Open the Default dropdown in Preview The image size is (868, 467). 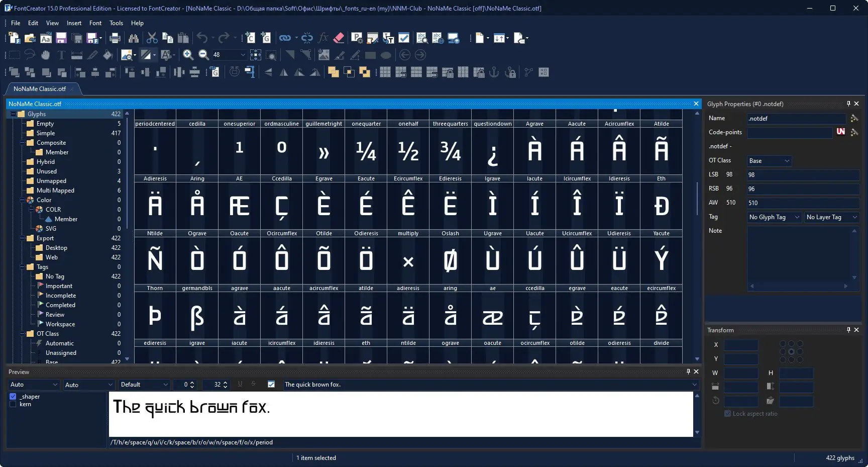(144, 385)
